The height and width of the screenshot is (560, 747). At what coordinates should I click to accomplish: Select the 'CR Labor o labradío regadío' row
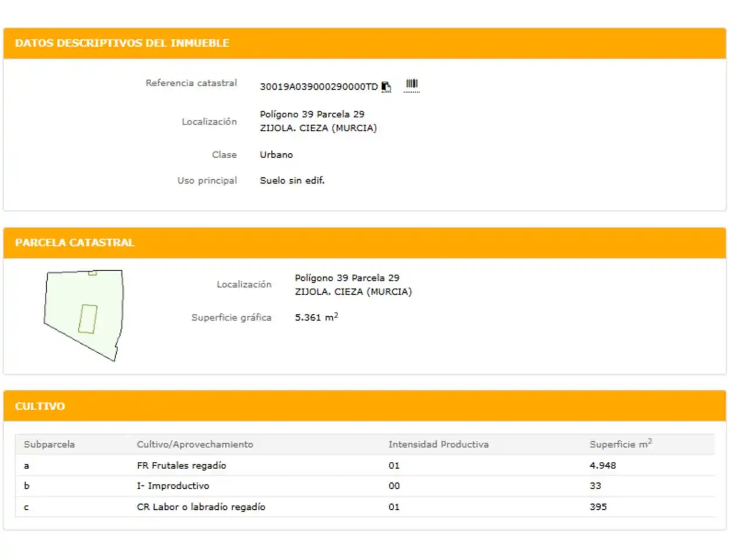[365, 507]
